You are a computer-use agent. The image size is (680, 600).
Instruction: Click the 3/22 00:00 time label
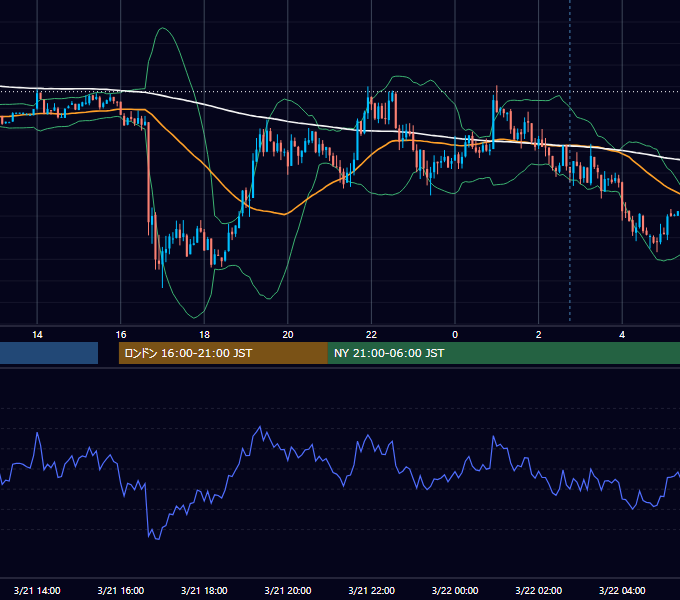pyautogui.click(x=455, y=590)
